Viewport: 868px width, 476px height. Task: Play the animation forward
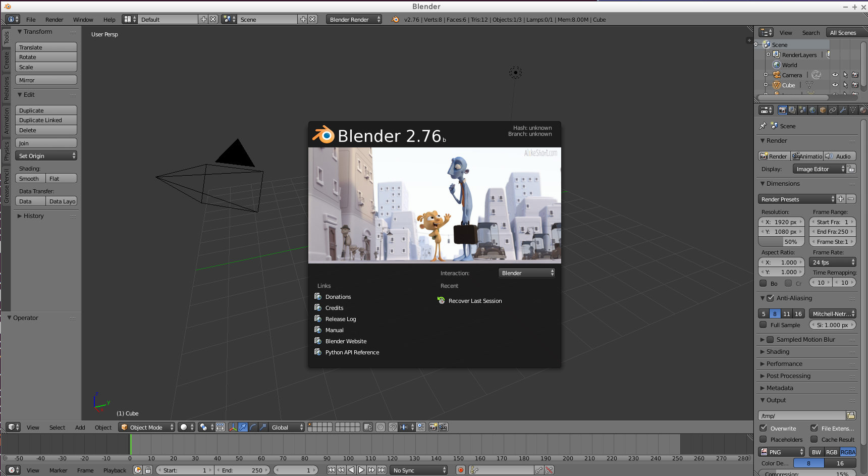pyautogui.click(x=361, y=470)
